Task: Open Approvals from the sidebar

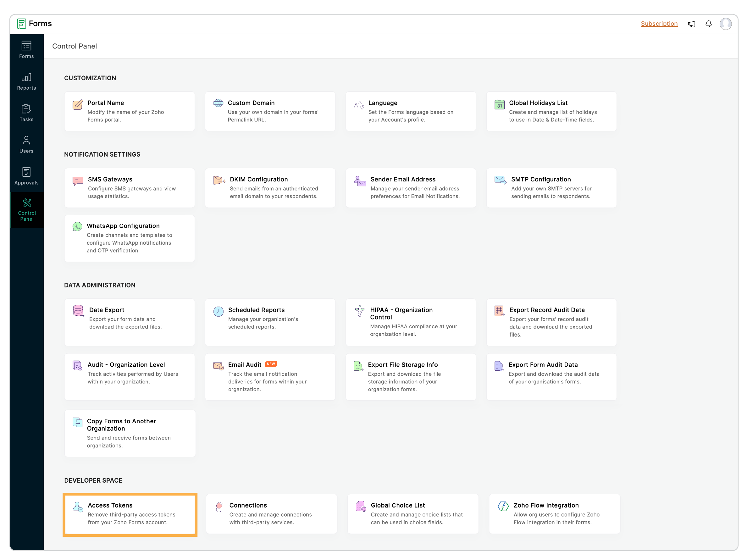Action: (26, 176)
